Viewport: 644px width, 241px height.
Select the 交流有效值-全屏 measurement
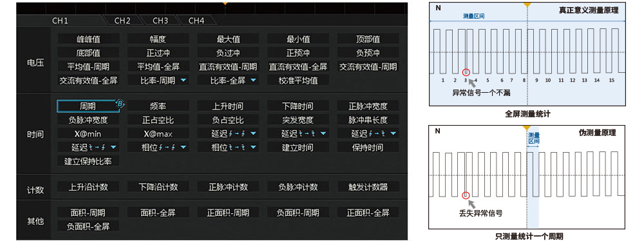(89, 80)
